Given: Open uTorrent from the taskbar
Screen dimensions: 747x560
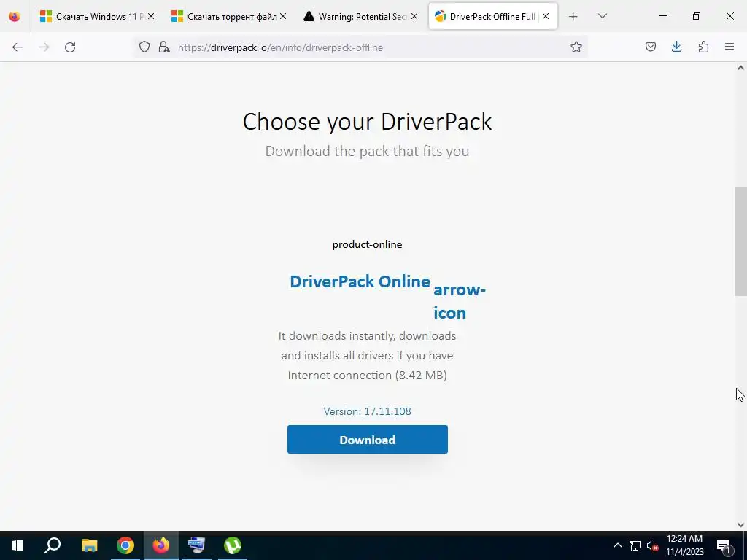Looking at the screenshot, I should pos(233,545).
